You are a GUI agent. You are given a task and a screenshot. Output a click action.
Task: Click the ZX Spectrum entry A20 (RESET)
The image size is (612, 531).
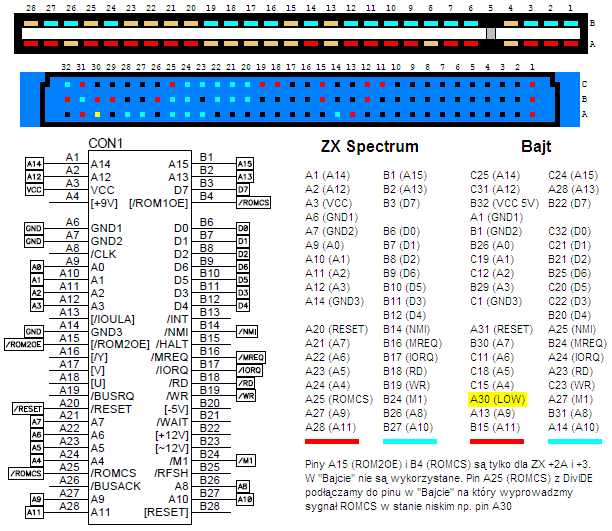tap(336, 330)
